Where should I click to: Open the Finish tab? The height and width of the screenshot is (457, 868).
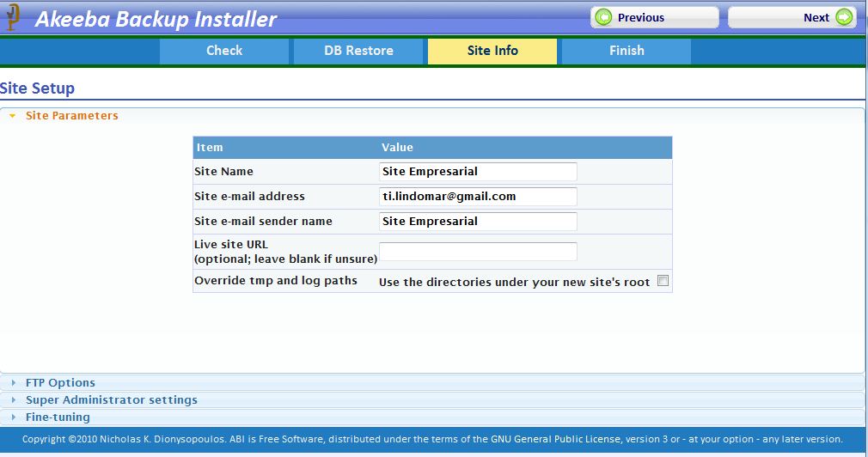(x=627, y=51)
